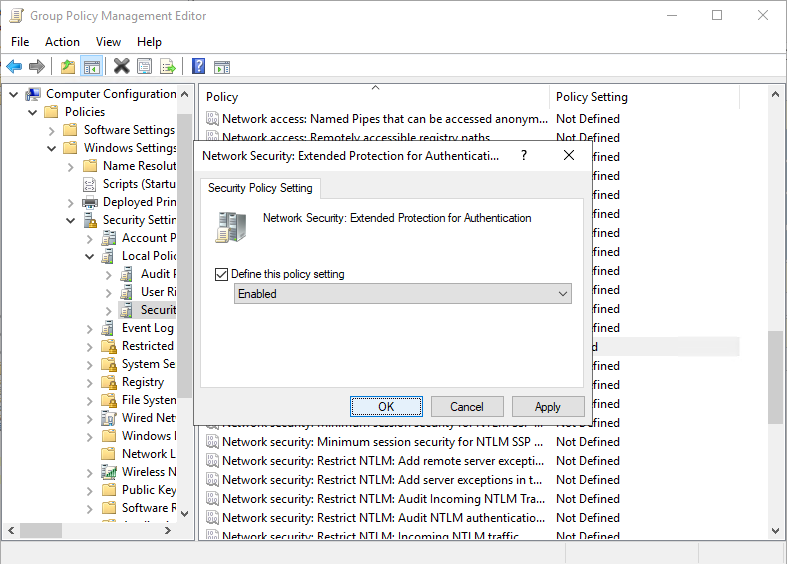Click the Restricted Groups folder icon
787x564 pixels.
pos(109,346)
